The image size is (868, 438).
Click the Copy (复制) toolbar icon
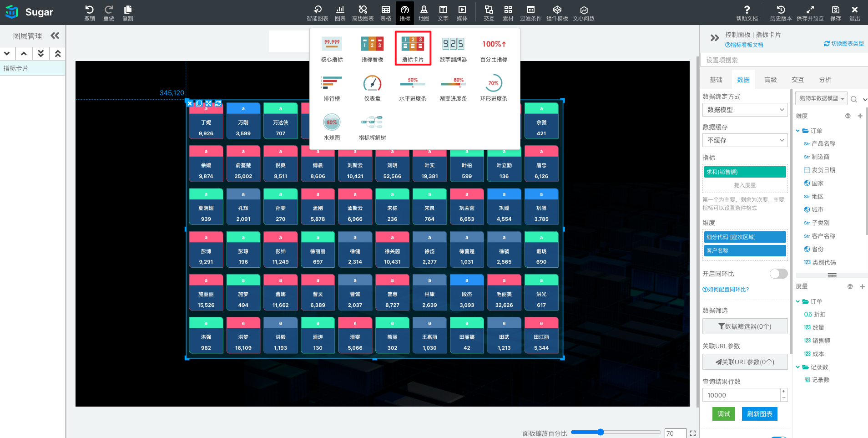(127, 13)
